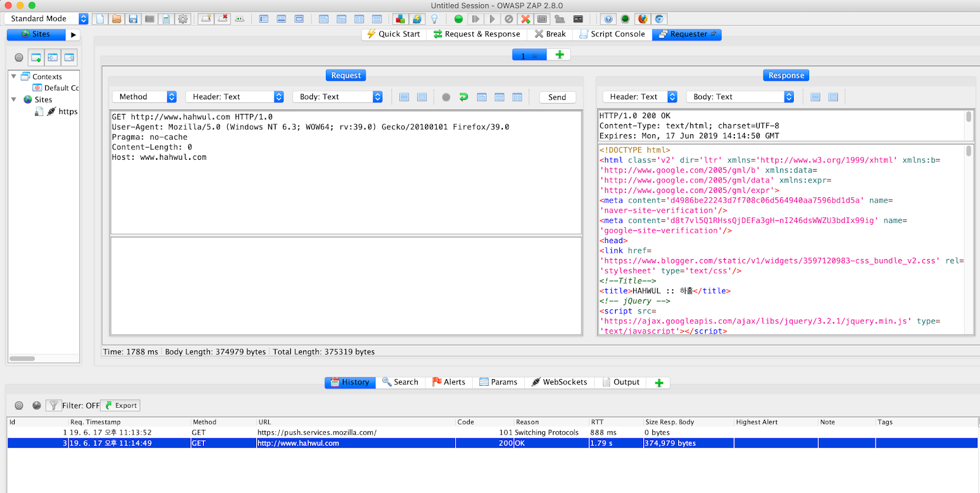Open the Alerts tab
The image size is (980, 493).
tap(448, 382)
